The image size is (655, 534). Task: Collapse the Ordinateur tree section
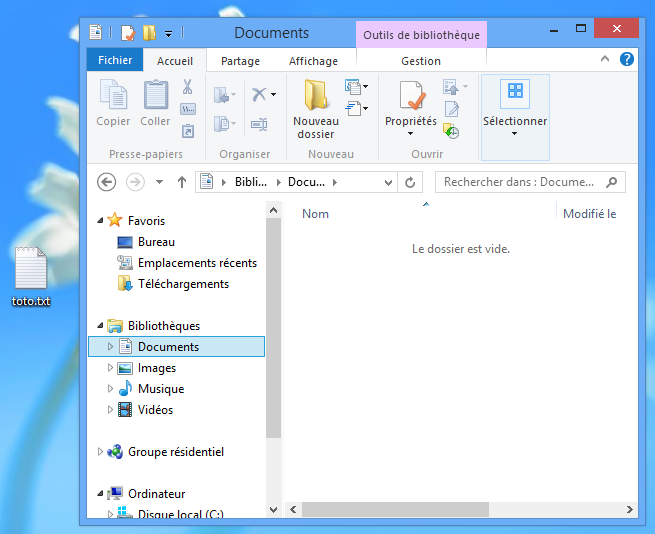100,494
